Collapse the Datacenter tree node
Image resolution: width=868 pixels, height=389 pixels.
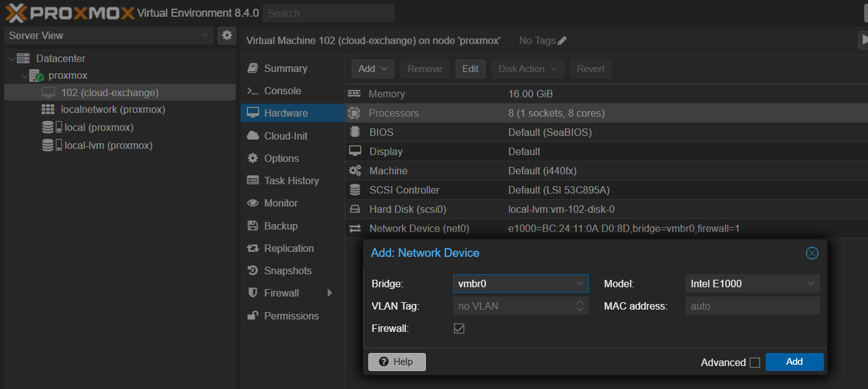(x=11, y=58)
